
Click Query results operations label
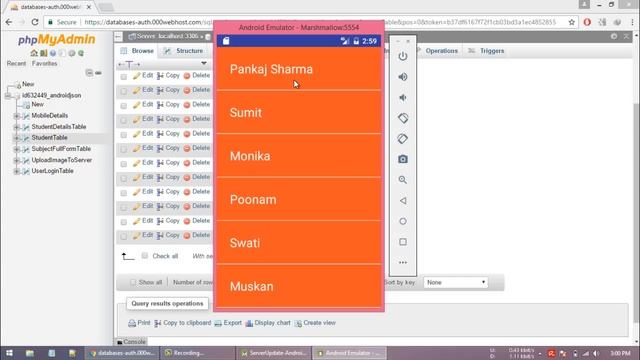coord(167,304)
